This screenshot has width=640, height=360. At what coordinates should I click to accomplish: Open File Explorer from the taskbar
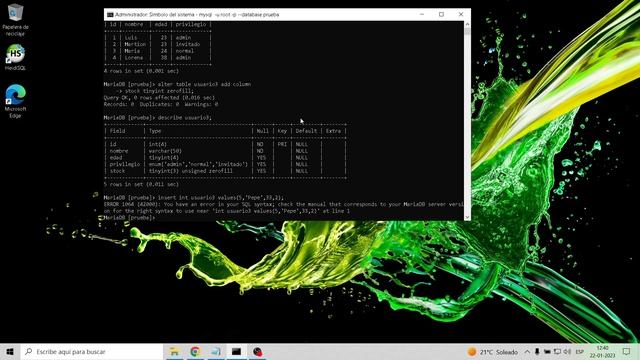(174, 351)
